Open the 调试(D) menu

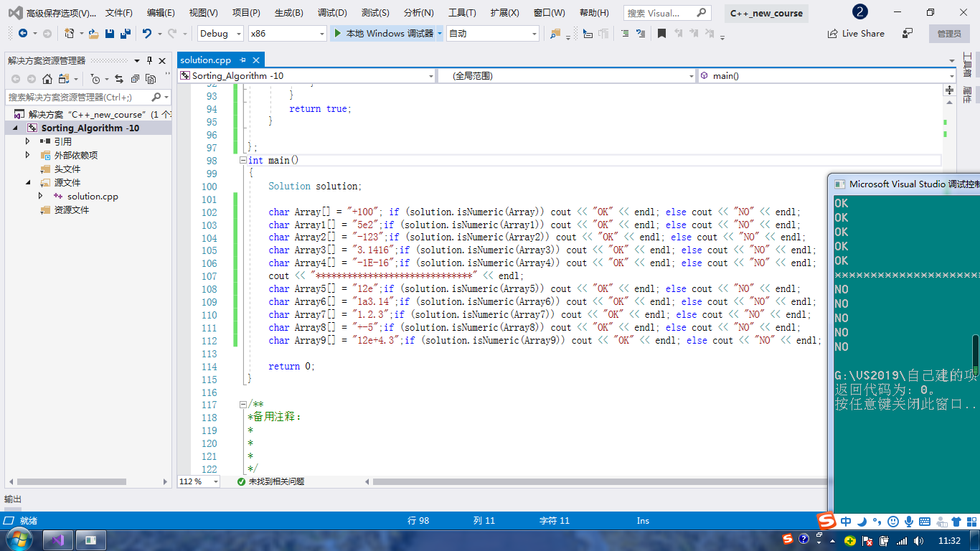coord(332,13)
